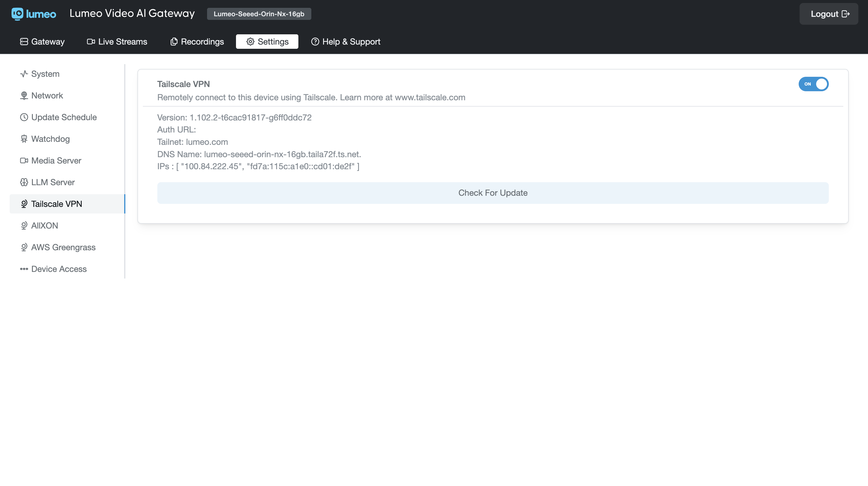
Task: Click the Recordings files icon
Action: [x=174, y=42]
